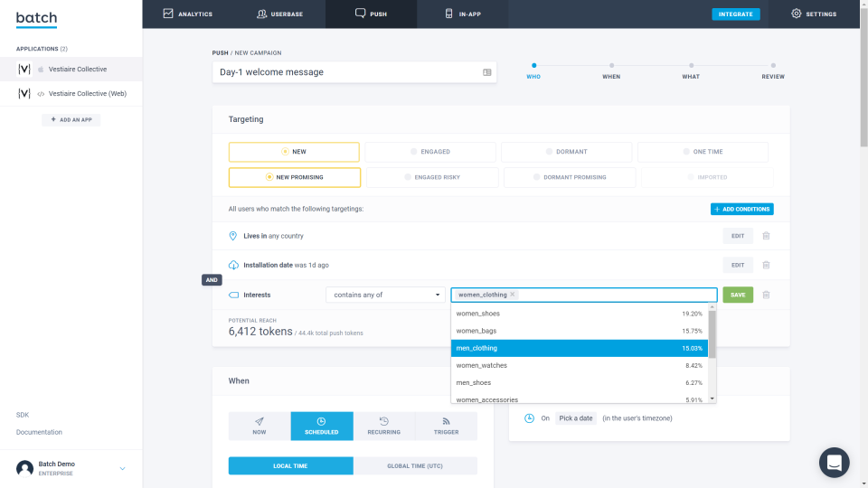
Task: Choose women_watches from the interests list
Action: [579, 365]
